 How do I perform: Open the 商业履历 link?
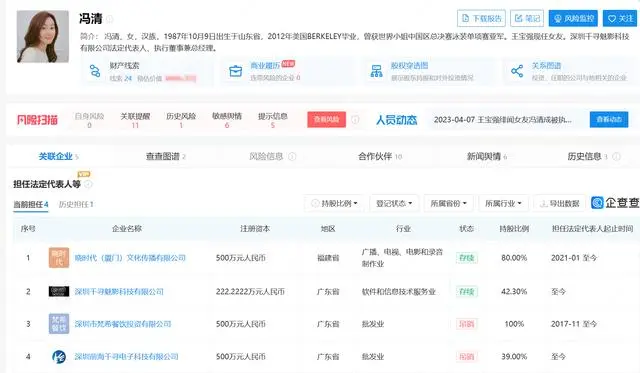click(x=265, y=65)
